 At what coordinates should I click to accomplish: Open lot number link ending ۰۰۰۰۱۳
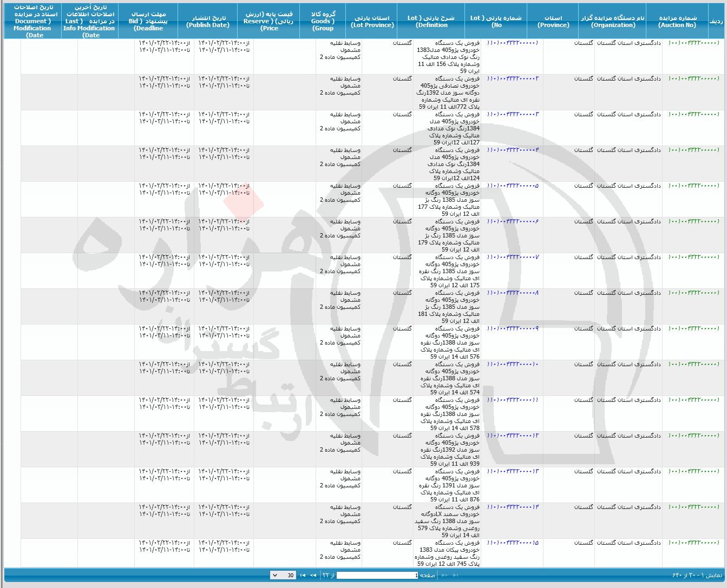[x=513, y=471]
